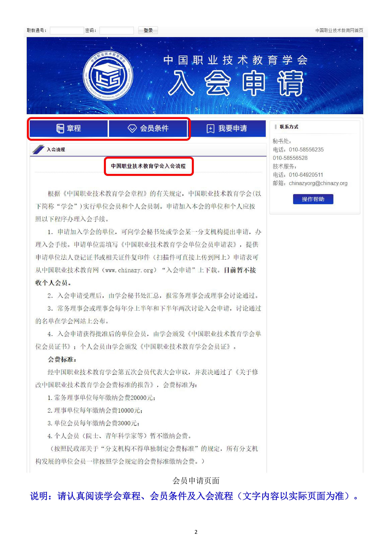Click the document icon beside 章程

click(60, 128)
